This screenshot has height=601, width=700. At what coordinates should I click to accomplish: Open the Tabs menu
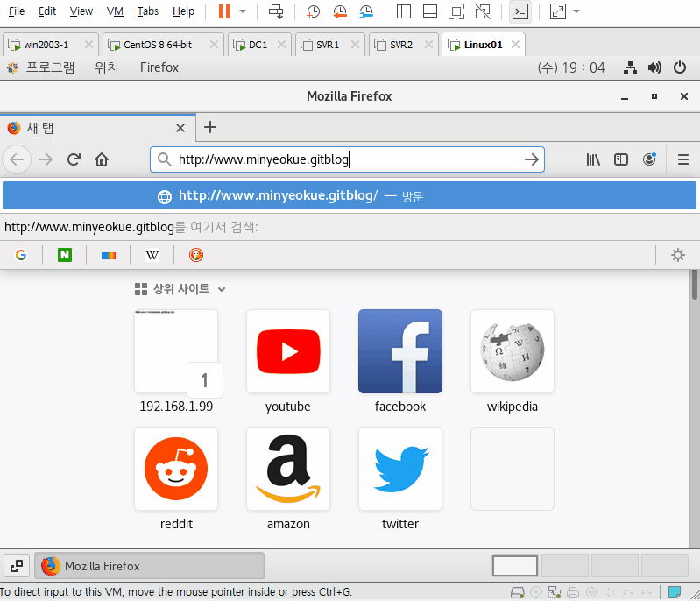click(x=147, y=11)
